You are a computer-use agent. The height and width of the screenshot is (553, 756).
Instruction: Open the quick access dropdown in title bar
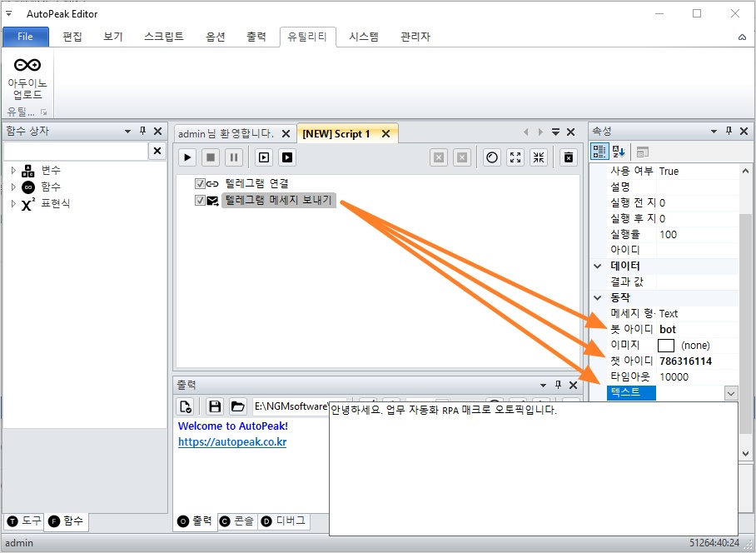8,13
